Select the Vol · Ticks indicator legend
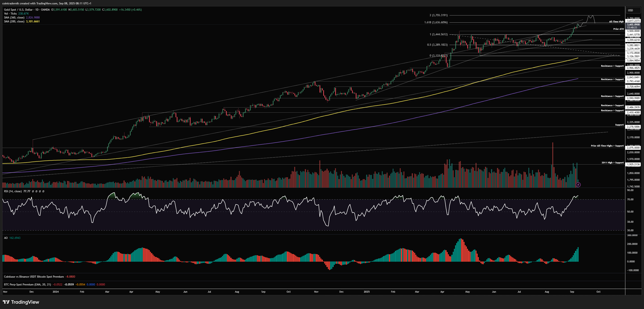Viewport: 644px width, 309px height. [x=10, y=14]
